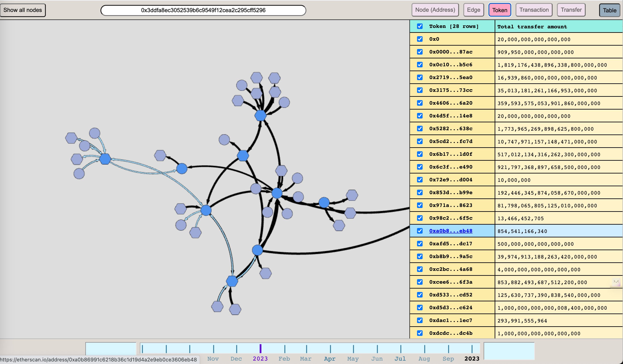Click token label 0x853d...b99e
623x364 pixels.
(x=451, y=192)
